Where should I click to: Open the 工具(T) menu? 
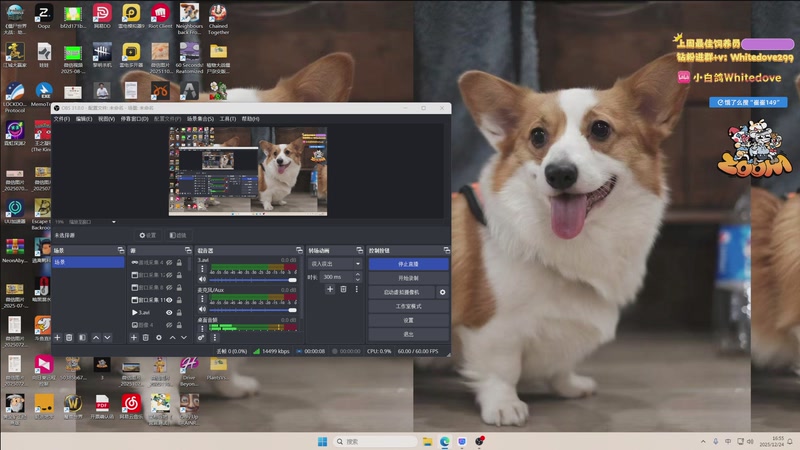[228, 119]
